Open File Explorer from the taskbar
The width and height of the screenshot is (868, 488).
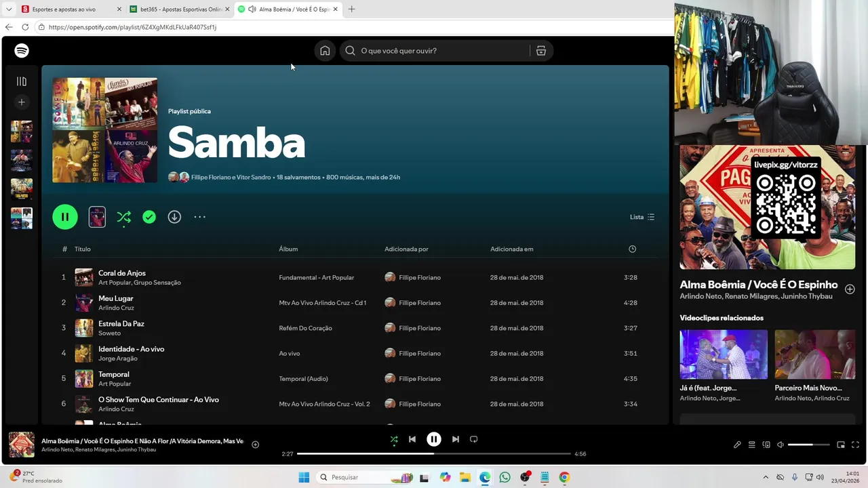465,477
